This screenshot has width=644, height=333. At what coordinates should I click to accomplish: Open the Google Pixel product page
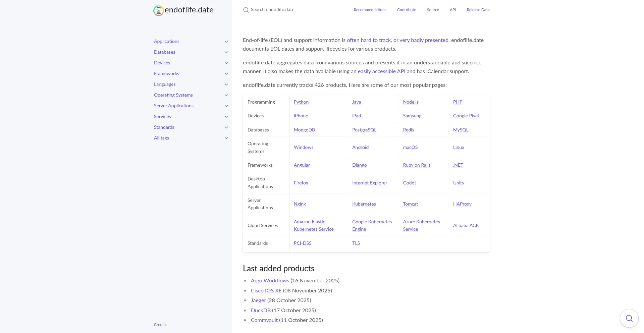coord(466,116)
